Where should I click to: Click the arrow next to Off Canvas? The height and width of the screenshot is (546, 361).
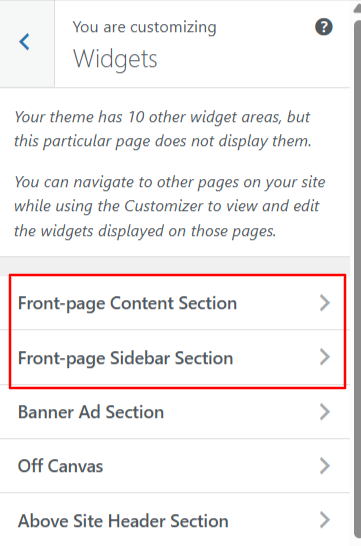pos(324,466)
